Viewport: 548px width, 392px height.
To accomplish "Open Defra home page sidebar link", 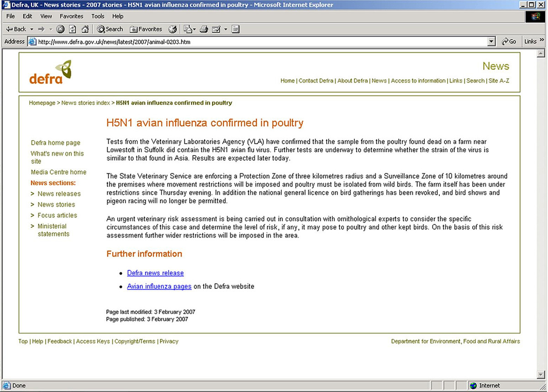I will (x=55, y=143).
